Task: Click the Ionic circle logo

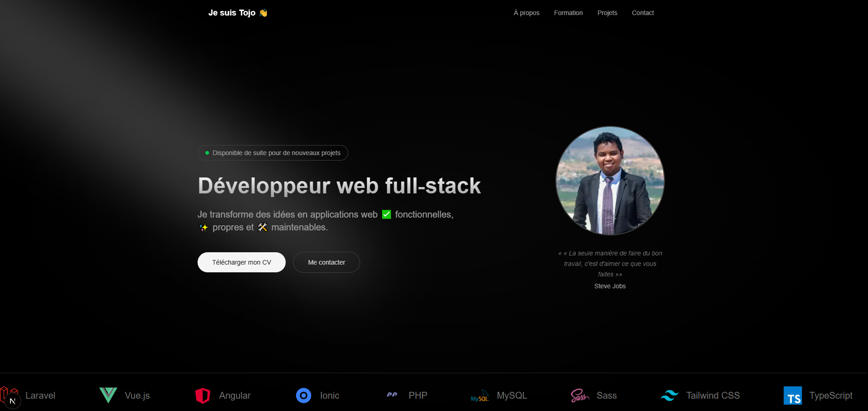Action: point(303,395)
